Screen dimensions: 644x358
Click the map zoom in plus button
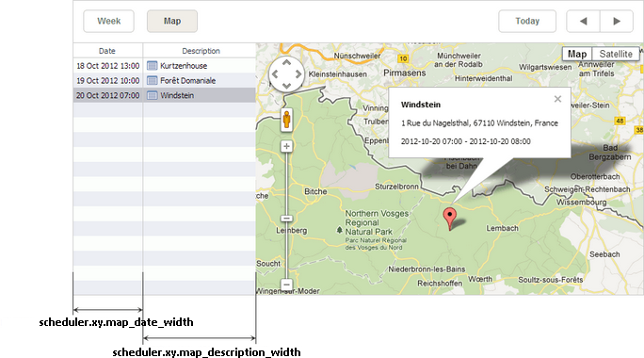(x=286, y=146)
